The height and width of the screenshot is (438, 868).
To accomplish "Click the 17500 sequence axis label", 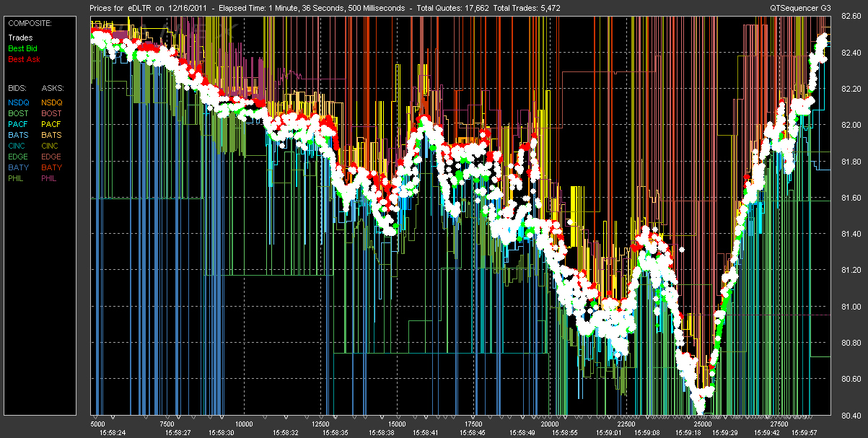I will click(x=473, y=424).
